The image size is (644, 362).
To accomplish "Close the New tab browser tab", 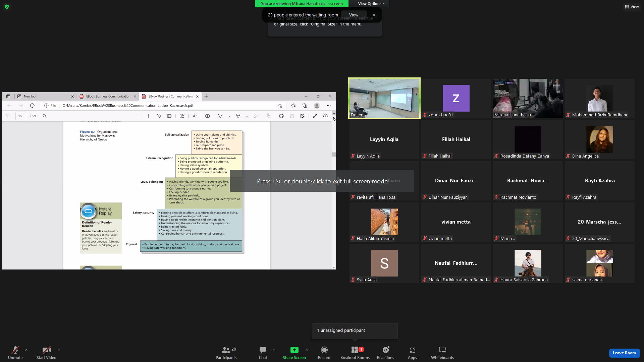I will point(72,96).
